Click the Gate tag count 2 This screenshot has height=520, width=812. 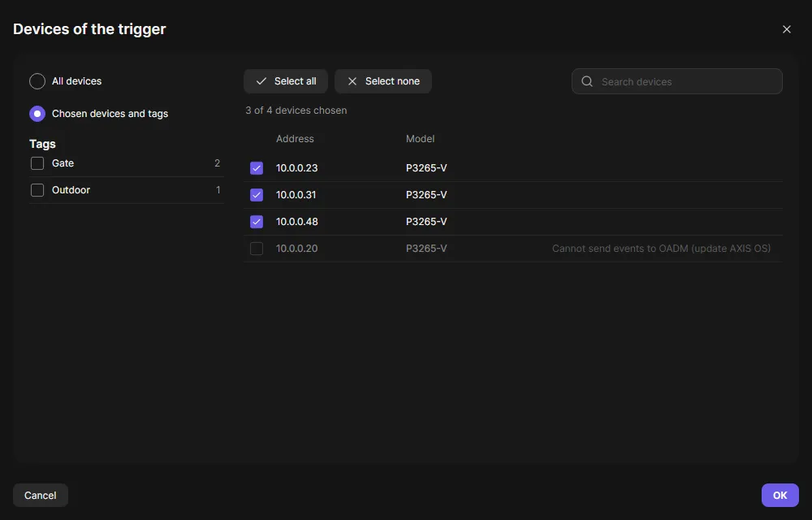point(217,163)
